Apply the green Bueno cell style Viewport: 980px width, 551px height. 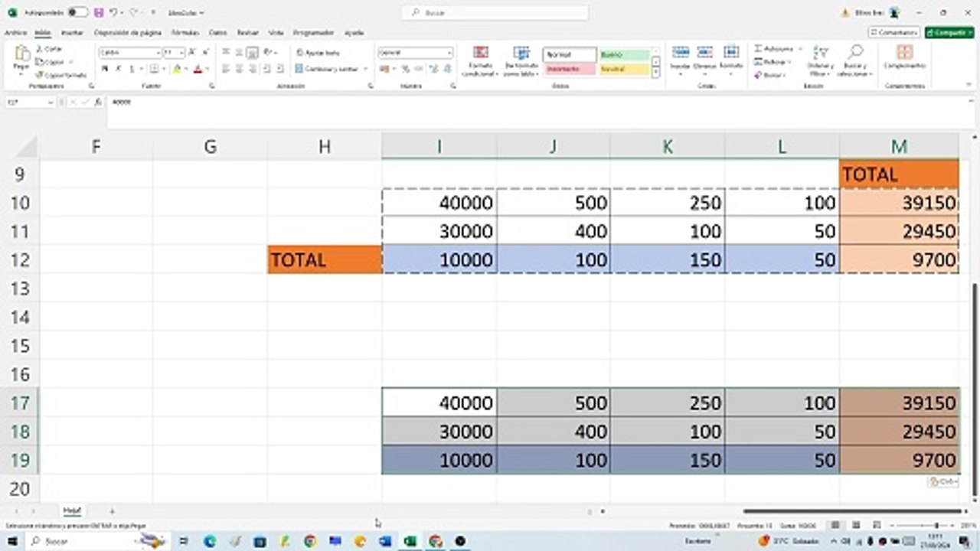(x=624, y=54)
